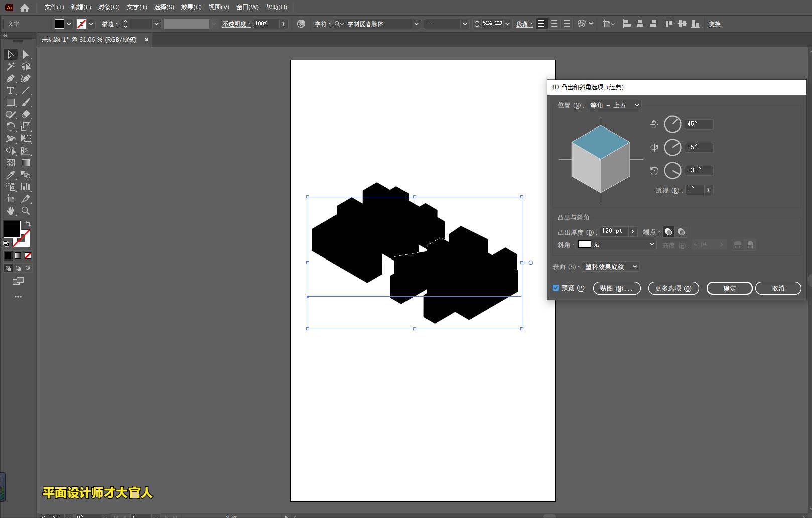
Task: Set paragraph alignment to right
Action: click(567, 24)
